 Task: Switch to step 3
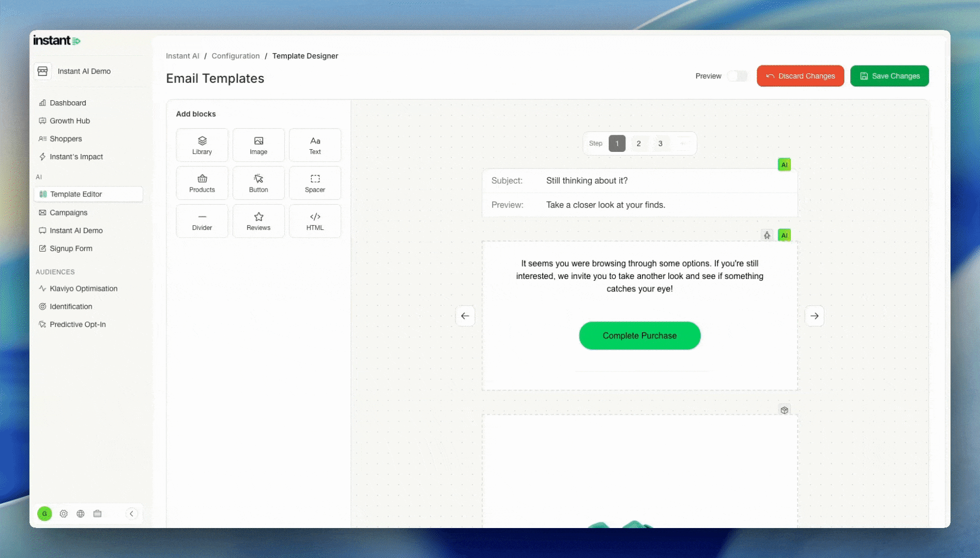660,144
